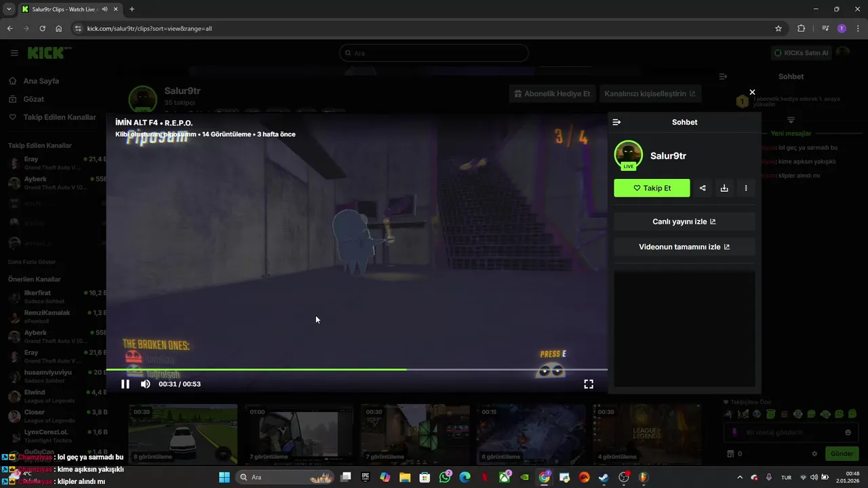
Task: Open Chrome tab search dropdown
Action: click(9, 9)
